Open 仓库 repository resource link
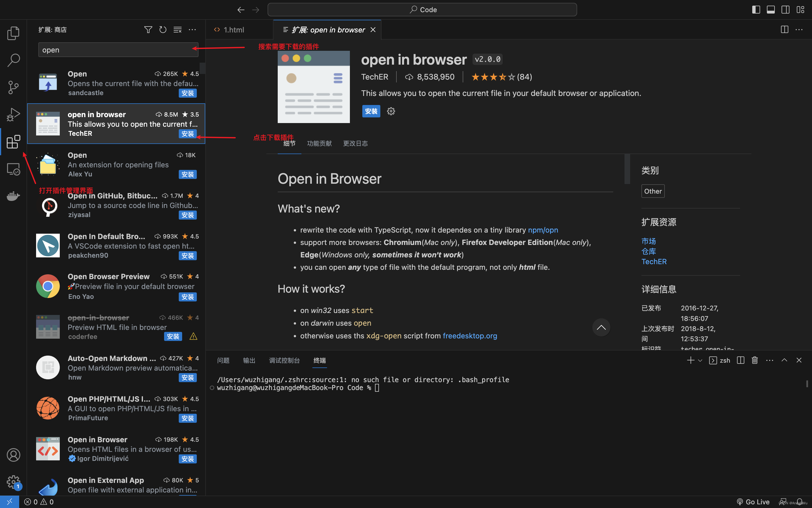 point(648,251)
